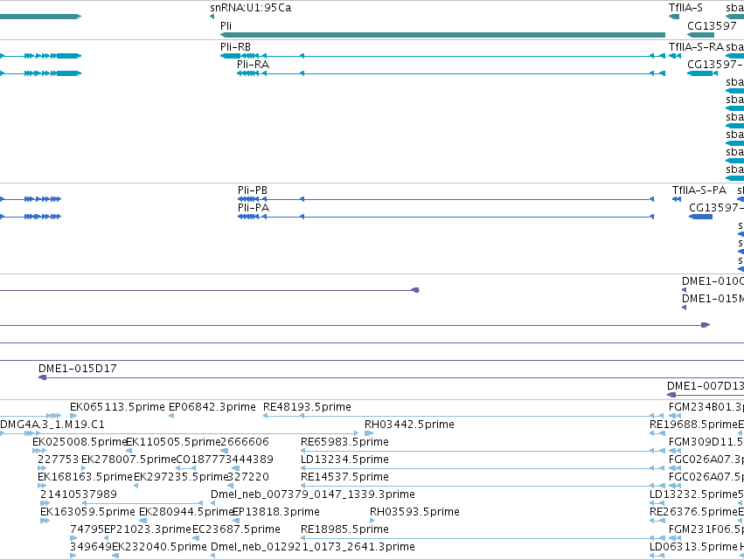
Task: Click the RE48193.5prime EST label
Action: tap(307, 407)
